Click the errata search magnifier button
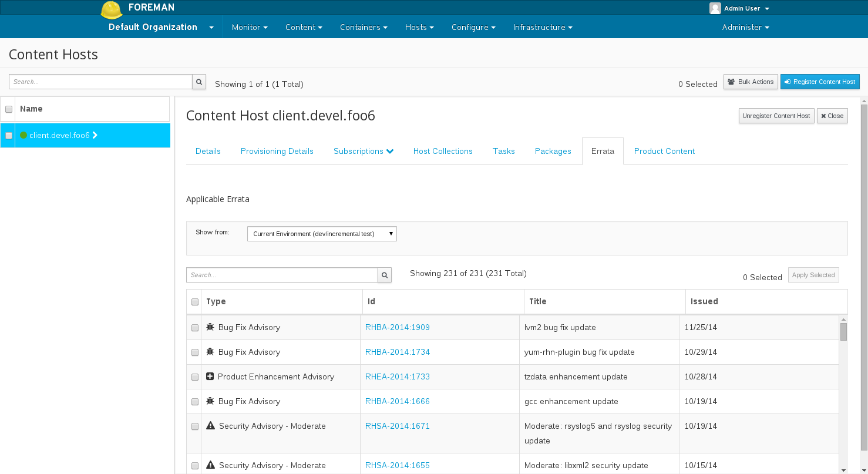 pyautogui.click(x=385, y=275)
